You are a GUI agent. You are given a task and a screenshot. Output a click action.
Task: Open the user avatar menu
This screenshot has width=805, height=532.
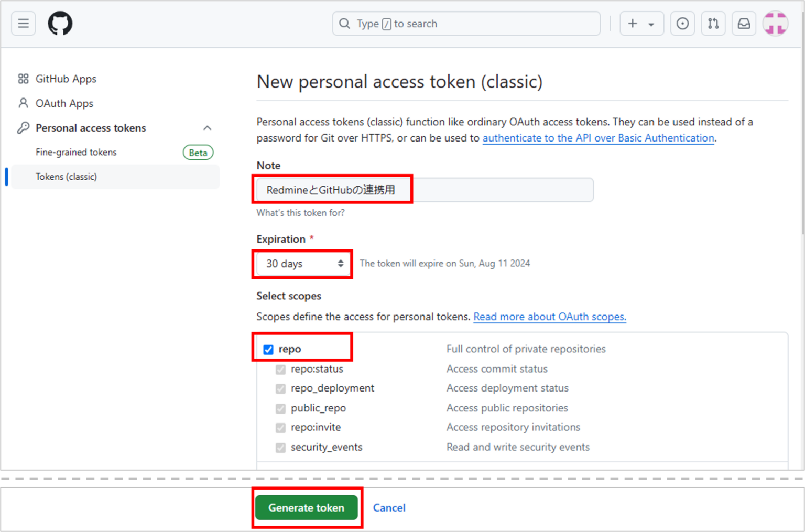(775, 24)
